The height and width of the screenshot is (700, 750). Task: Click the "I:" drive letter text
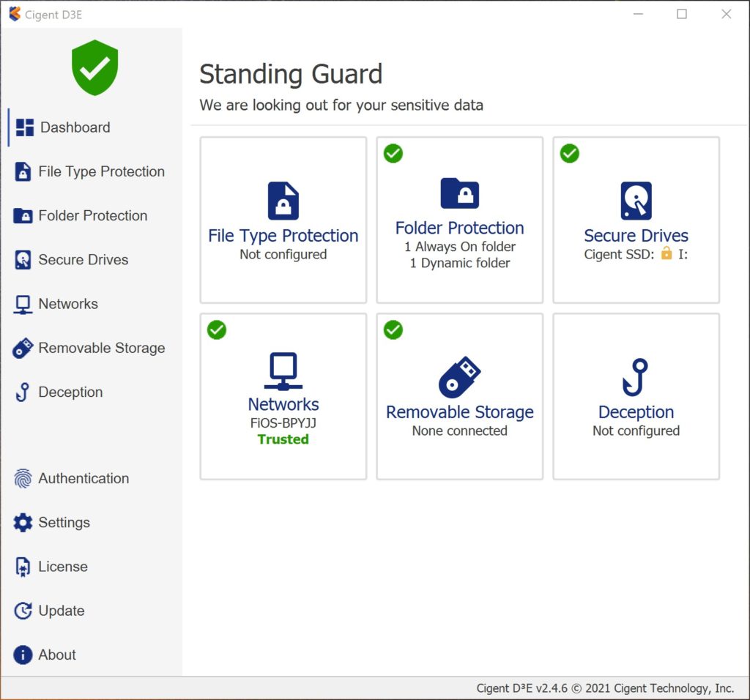[x=683, y=254]
